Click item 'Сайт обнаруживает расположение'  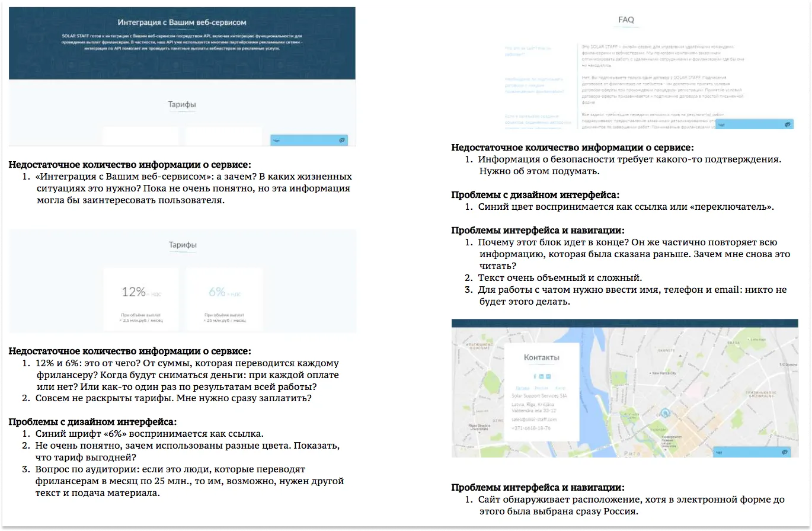pyautogui.click(x=631, y=506)
